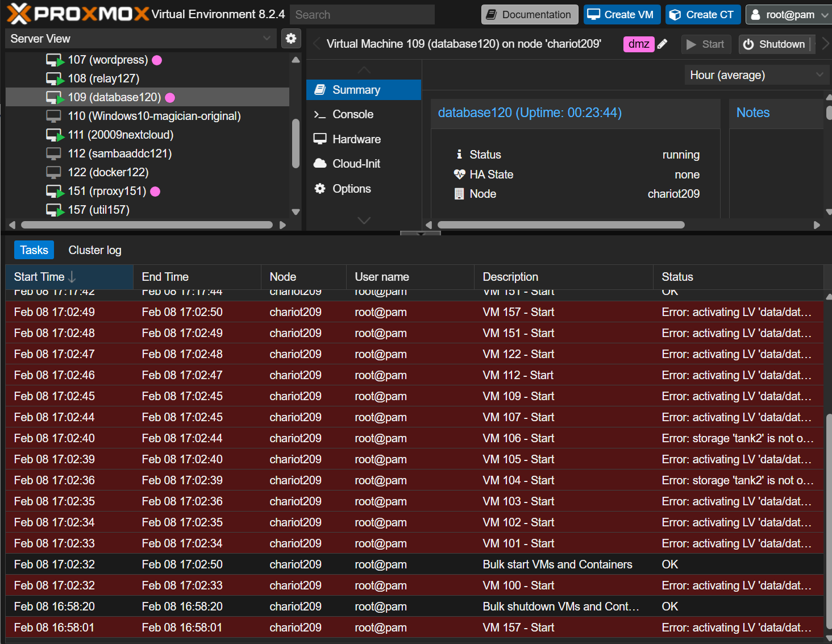
Task: Click the Create VM button
Action: pos(621,15)
